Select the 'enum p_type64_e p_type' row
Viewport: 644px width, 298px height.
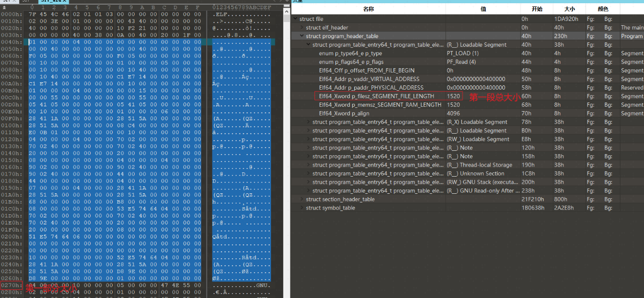467,53
